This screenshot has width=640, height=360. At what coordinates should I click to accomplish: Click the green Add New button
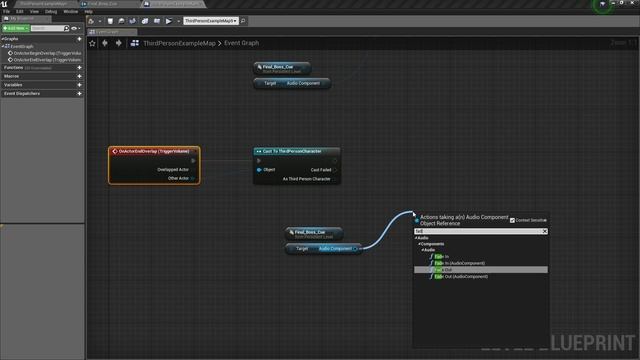tap(16, 28)
